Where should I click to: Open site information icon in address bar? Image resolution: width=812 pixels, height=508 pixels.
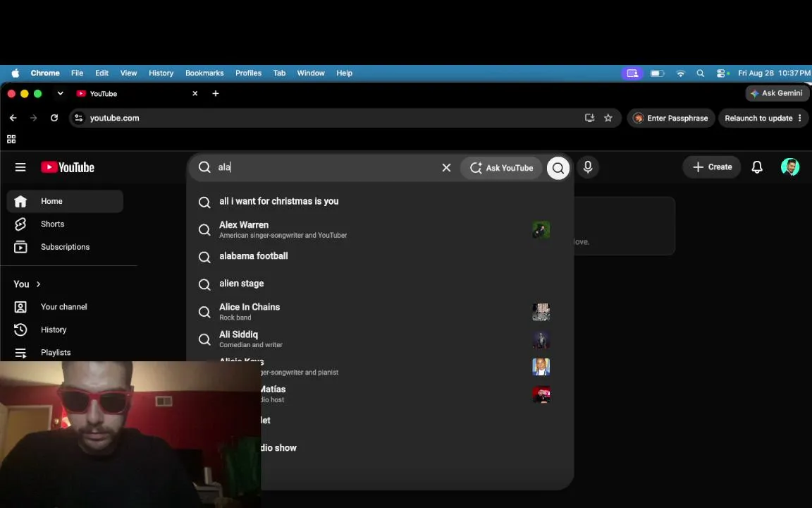pos(79,118)
